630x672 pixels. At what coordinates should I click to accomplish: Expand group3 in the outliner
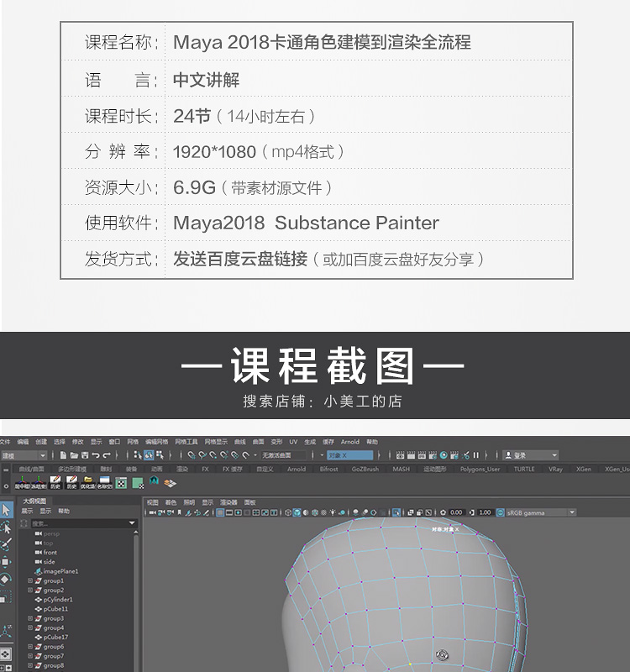[30, 618]
